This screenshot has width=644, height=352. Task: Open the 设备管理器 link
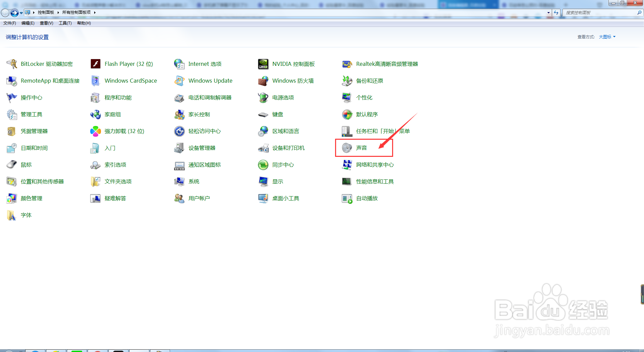tap(202, 148)
